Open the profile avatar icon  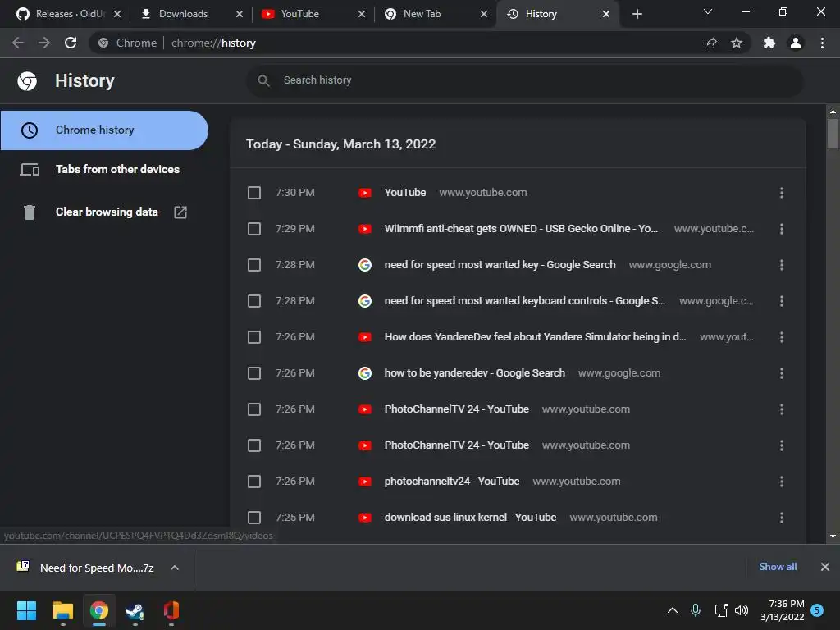click(796, 43)
